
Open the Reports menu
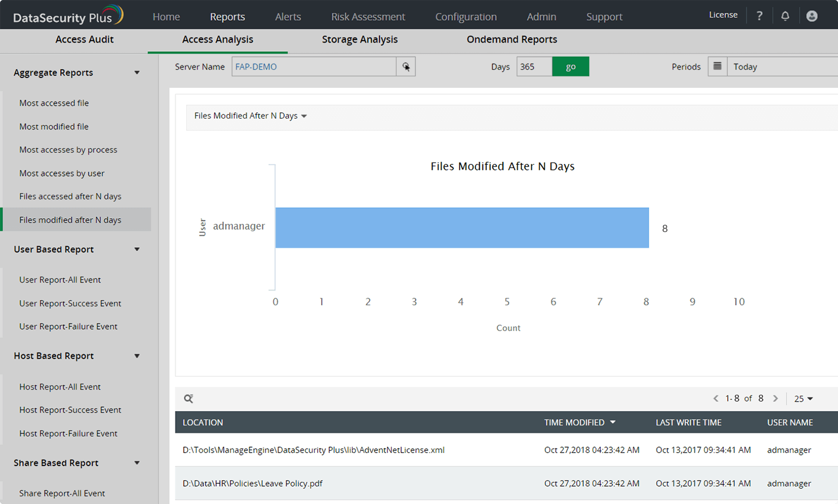(x=228, y=17)
